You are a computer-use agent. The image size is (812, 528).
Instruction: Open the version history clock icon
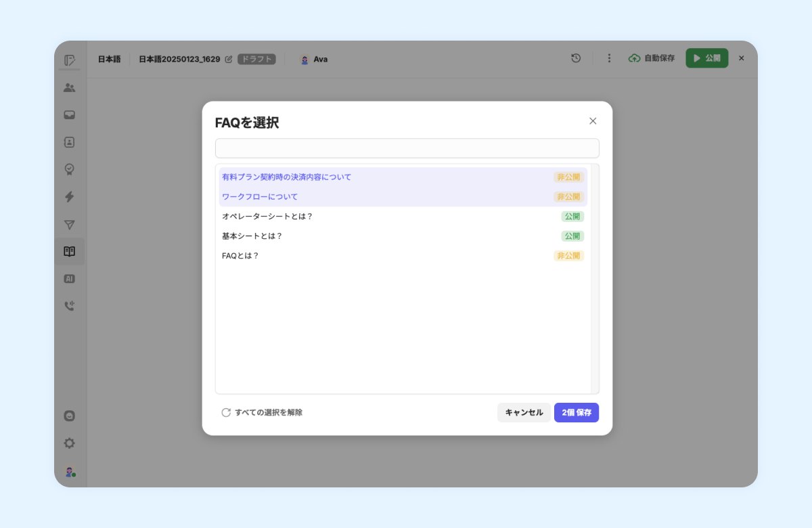576,58
